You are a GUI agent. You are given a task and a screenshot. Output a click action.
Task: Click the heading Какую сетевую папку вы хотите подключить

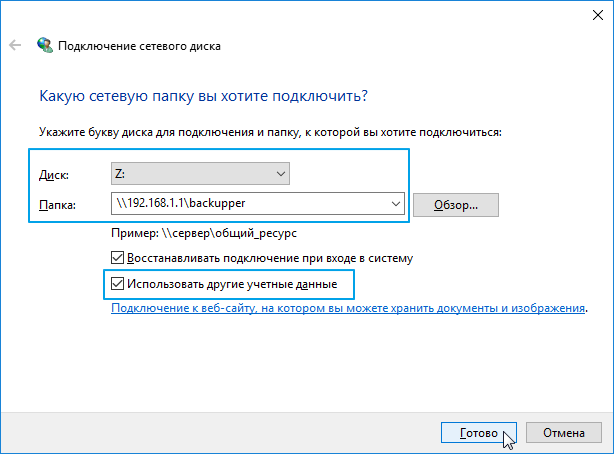204,96
